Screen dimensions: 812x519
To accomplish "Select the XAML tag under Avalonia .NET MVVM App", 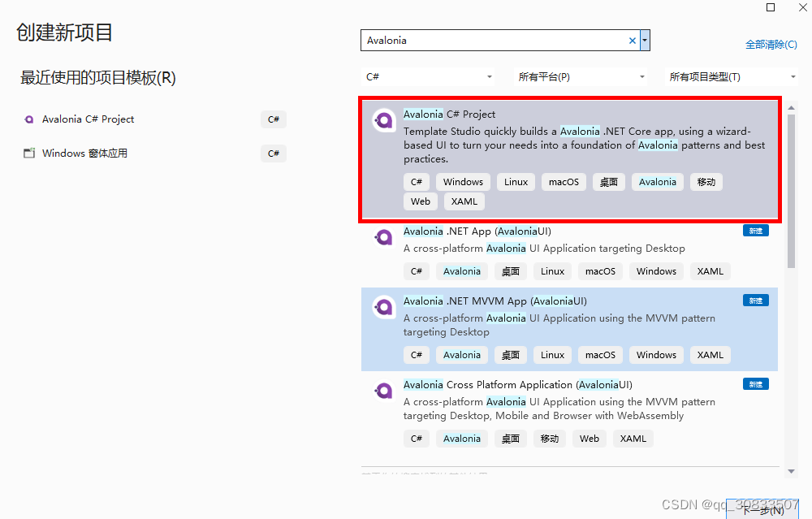I will (x=710, y=355).
